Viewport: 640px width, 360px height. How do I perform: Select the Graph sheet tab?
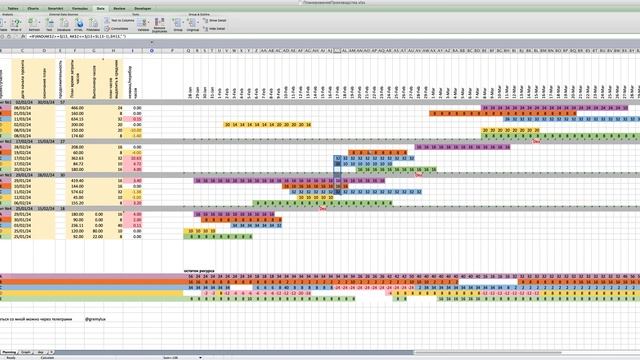26,352
